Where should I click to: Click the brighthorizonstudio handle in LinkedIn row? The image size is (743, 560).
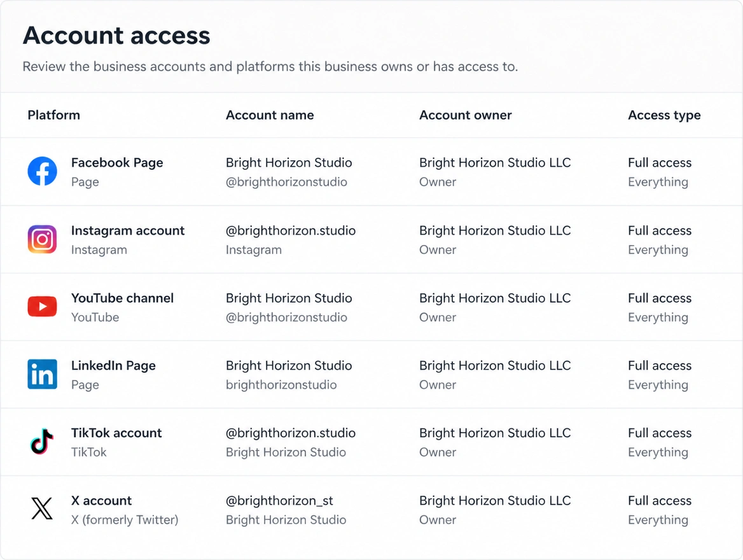pyautogui.click(x=281, y=385)
